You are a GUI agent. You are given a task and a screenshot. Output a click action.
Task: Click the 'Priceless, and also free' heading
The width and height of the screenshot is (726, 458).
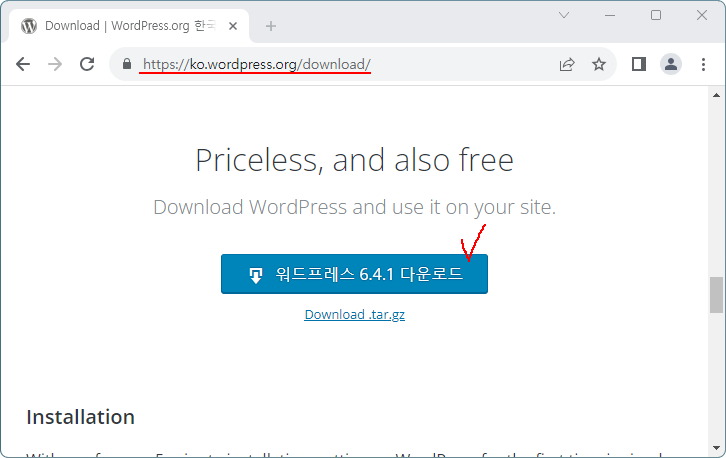point(354,160)
